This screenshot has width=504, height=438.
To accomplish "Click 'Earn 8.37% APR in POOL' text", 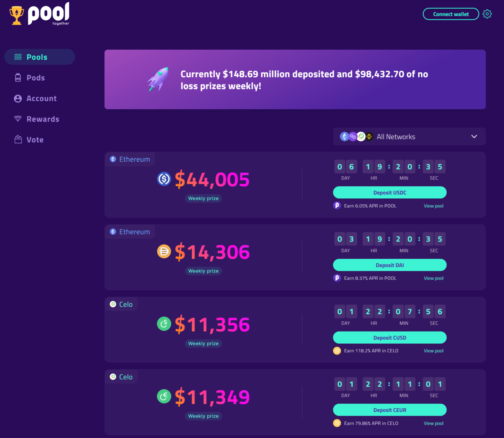I will tap(370, 278).
